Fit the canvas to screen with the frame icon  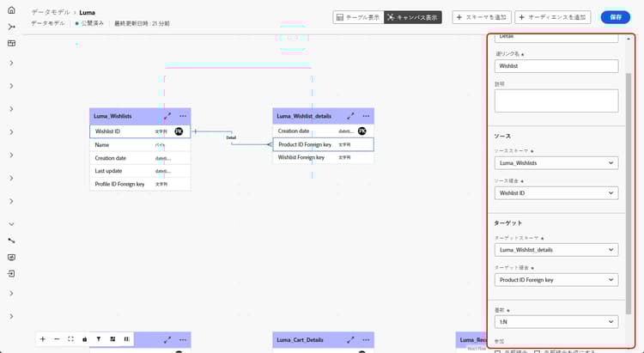70,339
